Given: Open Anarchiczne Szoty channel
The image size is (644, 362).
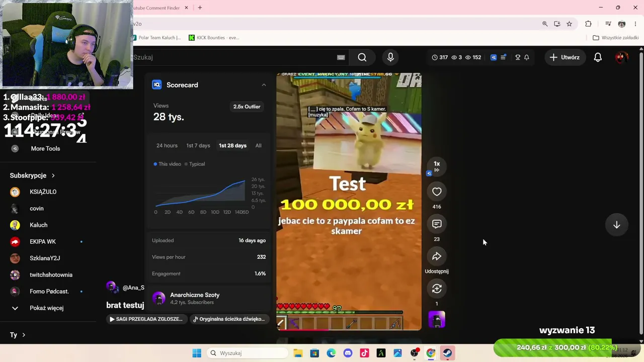Looking at the screenshot, I should point(195,295).
